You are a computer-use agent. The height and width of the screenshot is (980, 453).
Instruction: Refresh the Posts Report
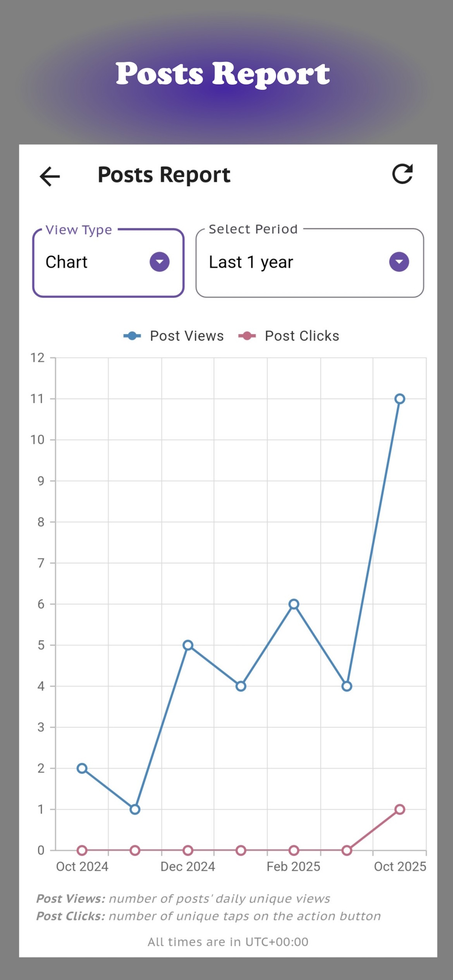402,174
